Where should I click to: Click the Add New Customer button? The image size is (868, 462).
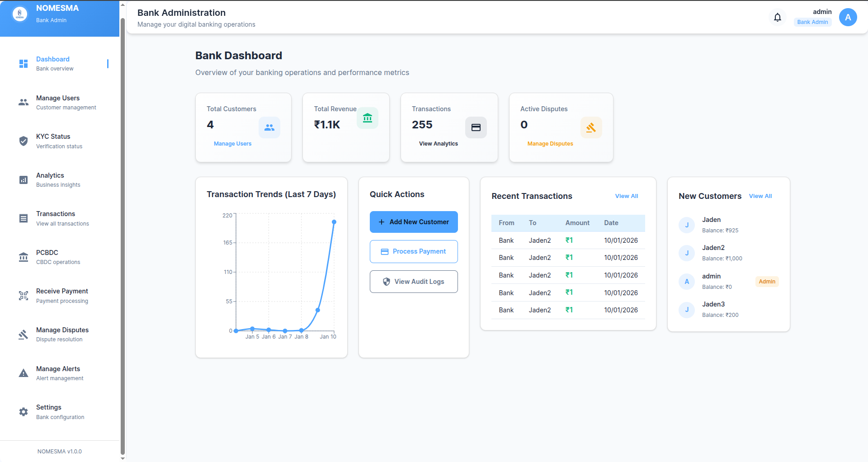413,222
